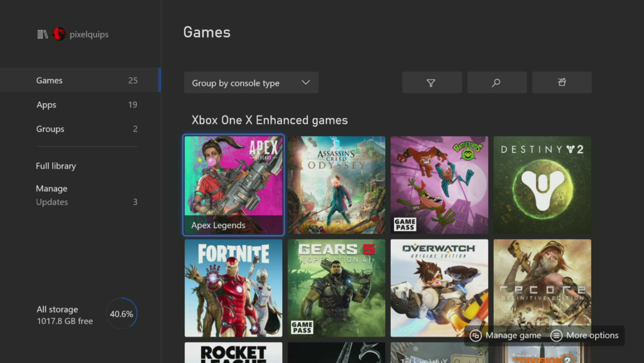The height and width of the screenshot is (363, 644).
Task: Open the More options menu
Action: click(x=585, y=335)
